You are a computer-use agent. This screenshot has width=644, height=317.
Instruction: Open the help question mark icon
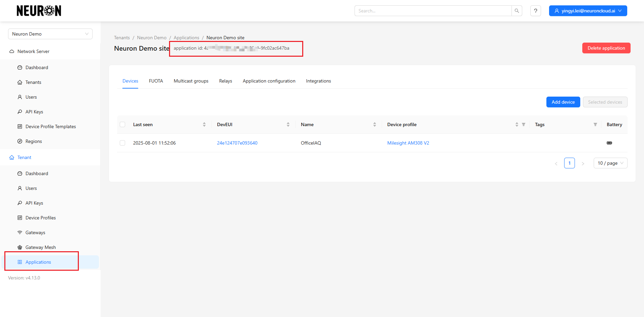[x=535, y=11]
